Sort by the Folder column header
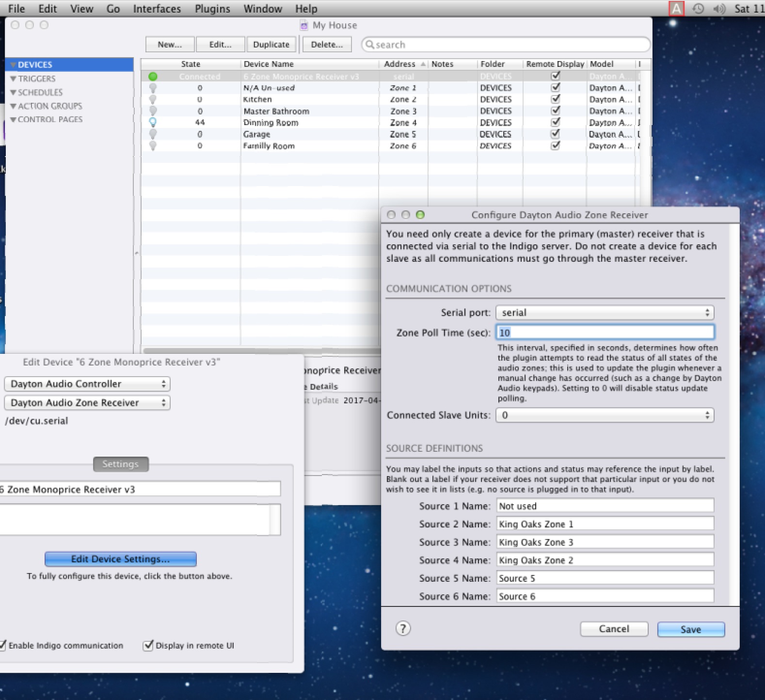The image size is (765, 700). click(500, 64)
